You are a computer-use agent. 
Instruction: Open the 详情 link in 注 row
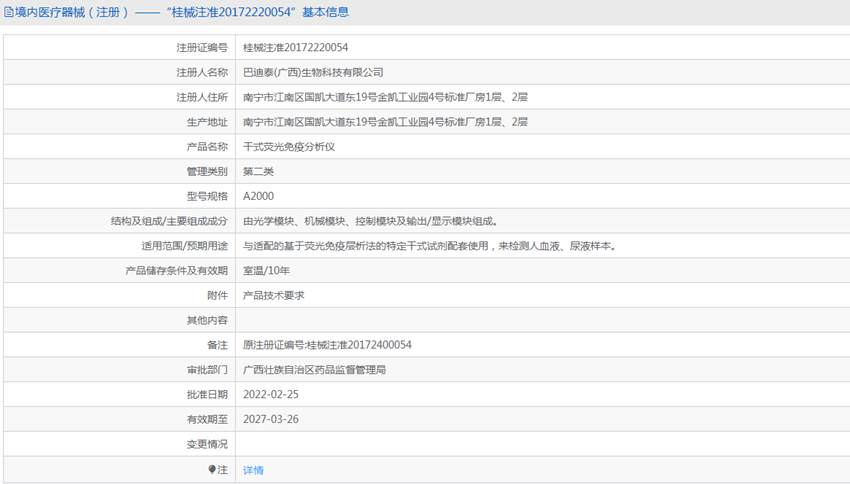tap(253, 470)
